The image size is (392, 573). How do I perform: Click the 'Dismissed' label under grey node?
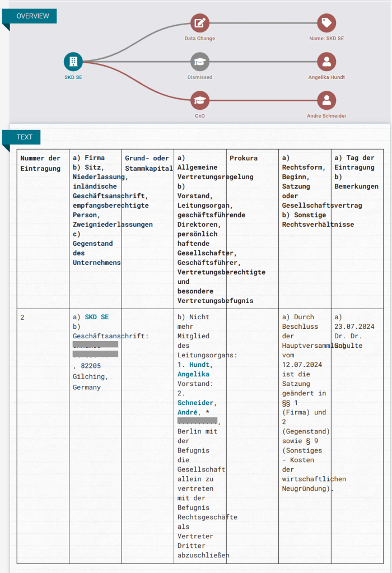(200, 77)
